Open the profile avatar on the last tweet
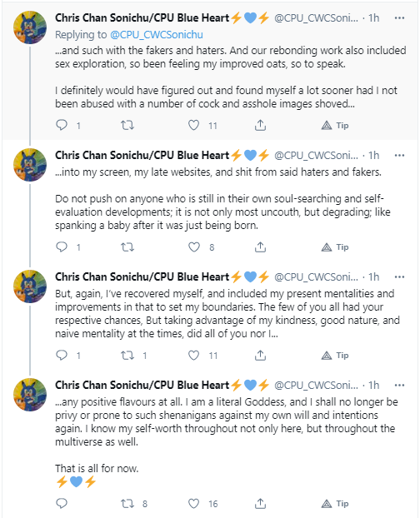420x518 pixels. [30, 395]
